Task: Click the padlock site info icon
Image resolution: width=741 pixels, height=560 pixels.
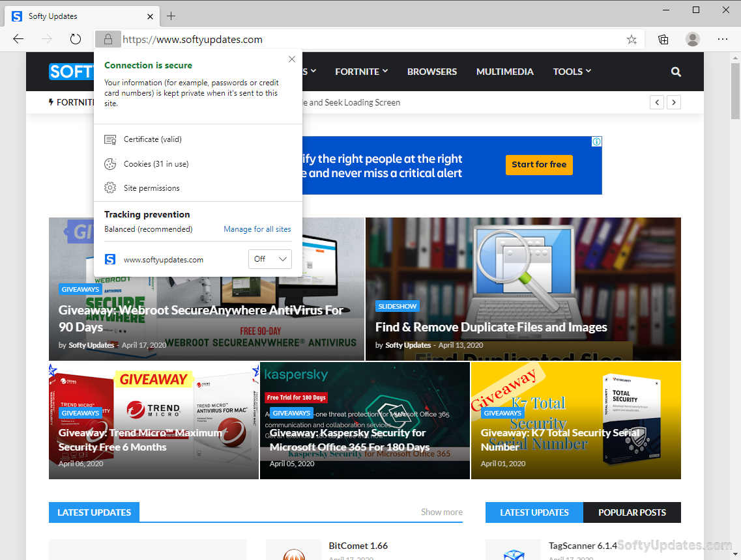Action: click(108, 39)
